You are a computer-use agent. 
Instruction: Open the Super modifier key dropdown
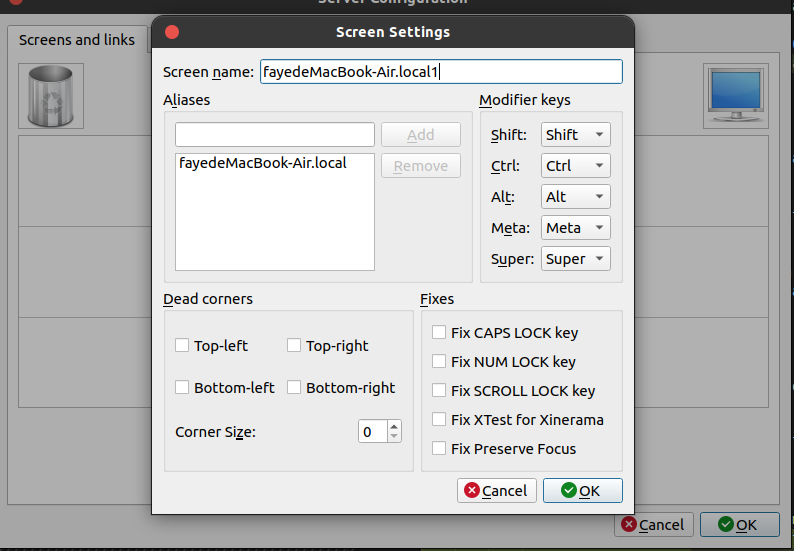tap(575, 259)
